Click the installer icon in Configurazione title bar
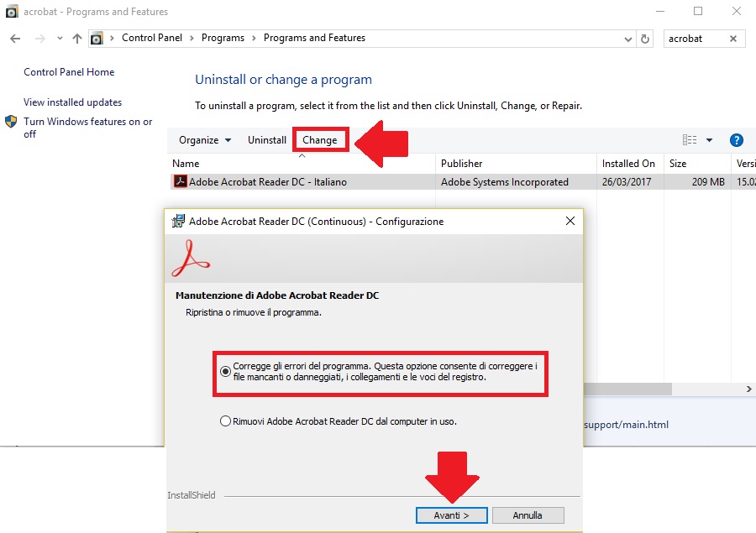 (178, 222)
